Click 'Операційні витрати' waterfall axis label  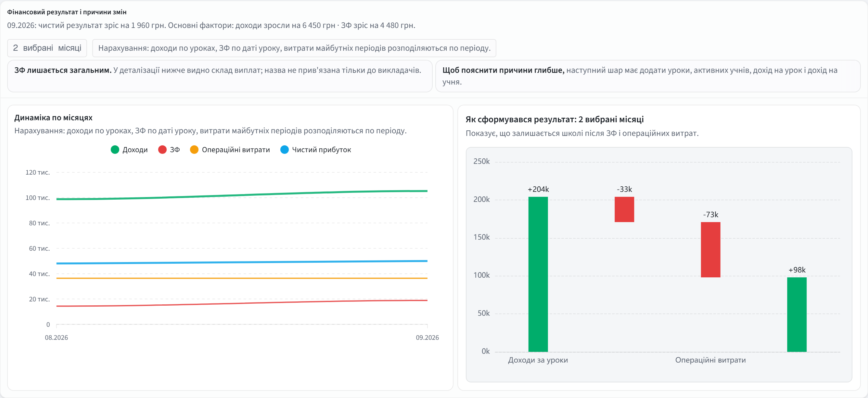coord(710,360)
